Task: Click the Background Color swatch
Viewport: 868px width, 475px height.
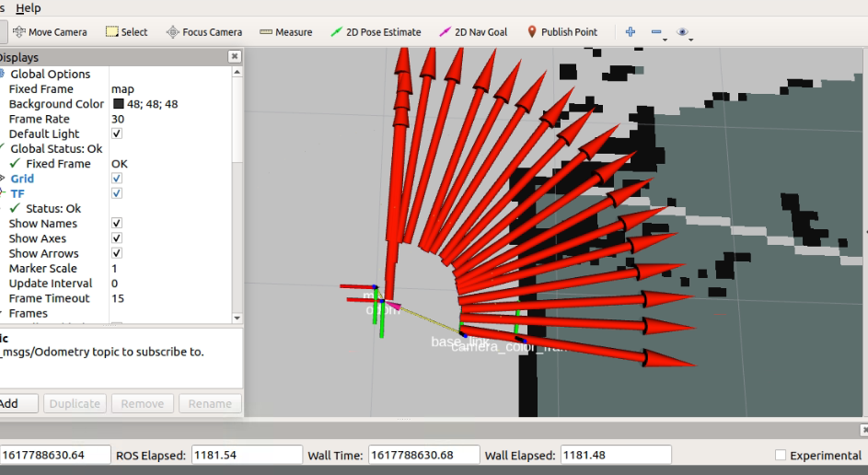Action: (118, 104)
